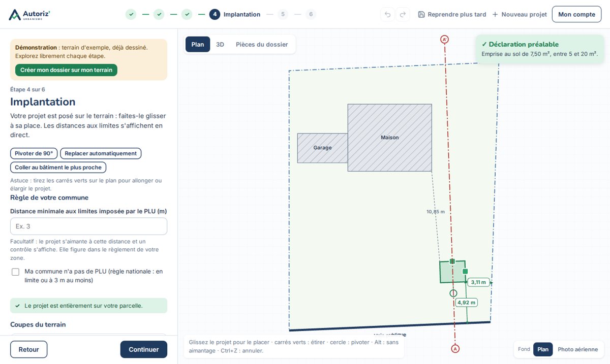610x364 pixels.
Task: Select the Garage building on the plan
Action: click(322, 148)
